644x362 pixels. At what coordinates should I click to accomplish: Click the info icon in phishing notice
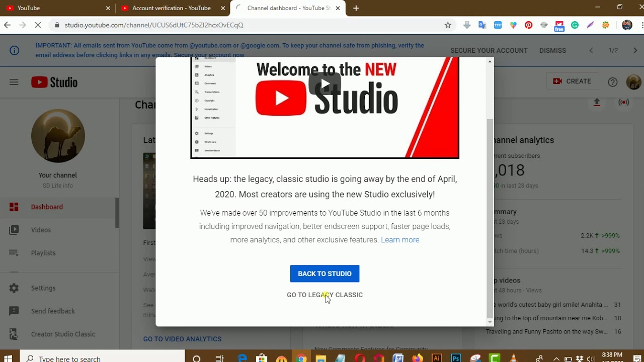pyautogui.click(x=15, y=50)
